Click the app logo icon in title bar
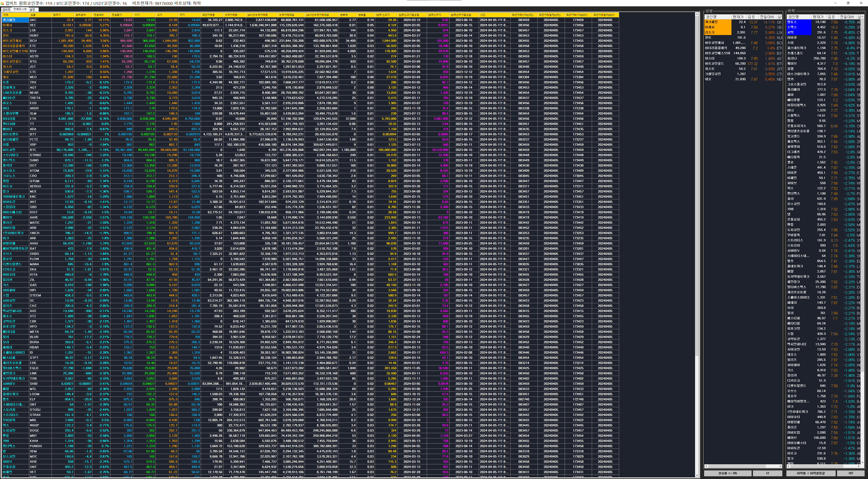The height and width of the screenshot is (479, 868). [3, 3]
